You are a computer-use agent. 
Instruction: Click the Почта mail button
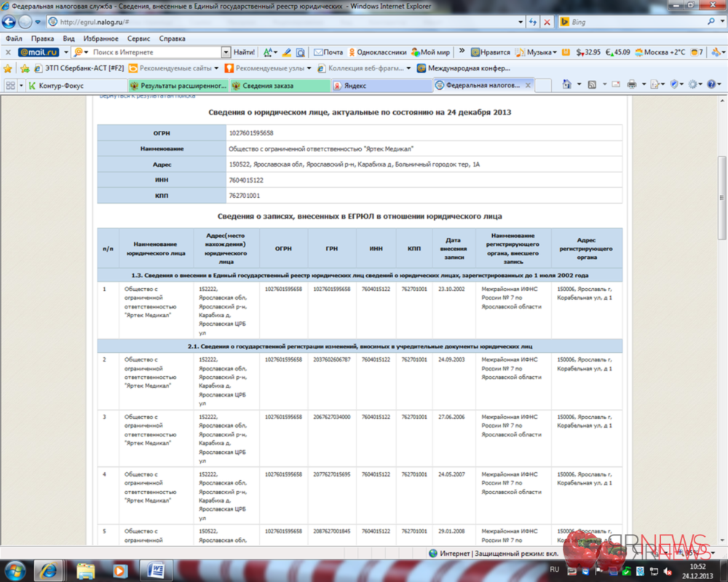point(328,52)
